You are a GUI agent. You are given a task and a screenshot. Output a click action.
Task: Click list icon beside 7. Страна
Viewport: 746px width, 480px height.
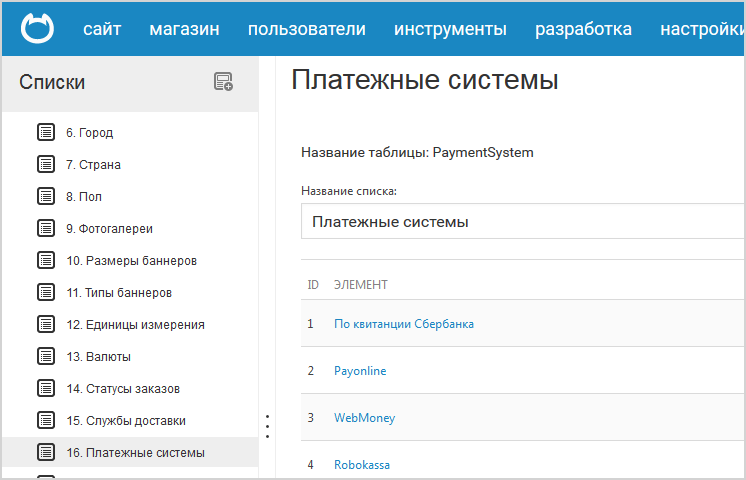[46, 164]
